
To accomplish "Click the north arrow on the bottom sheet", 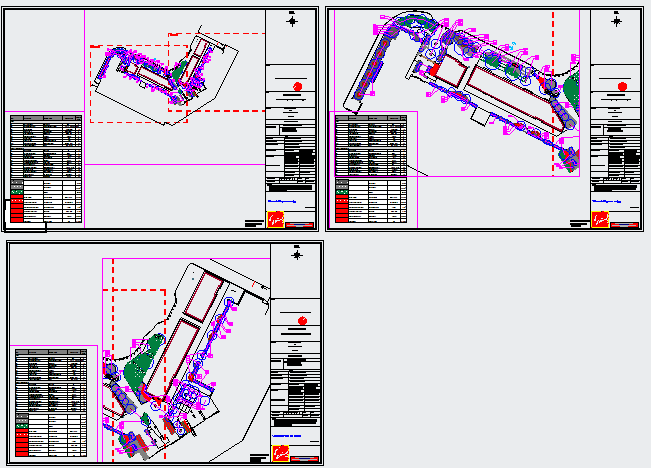I will point(296,254).
